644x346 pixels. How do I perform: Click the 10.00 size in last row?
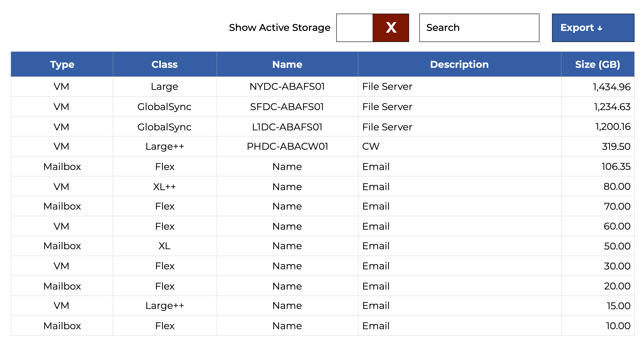click(x=618, y=326)
